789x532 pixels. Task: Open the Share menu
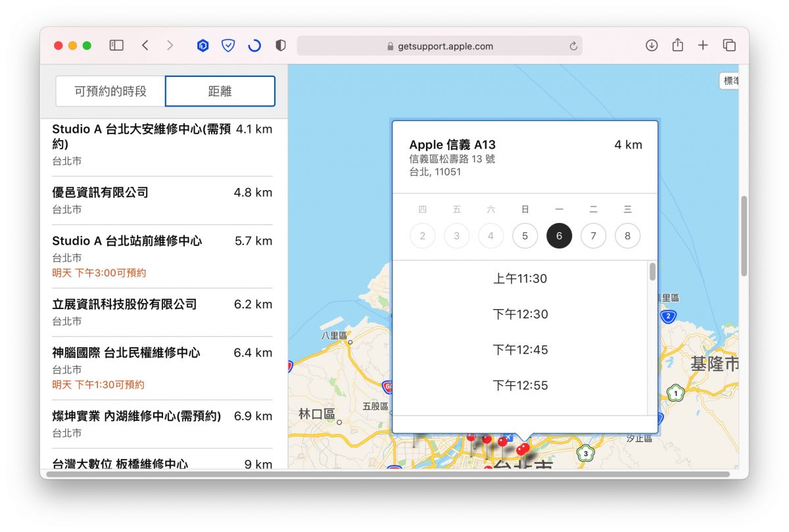pos(678,45)
